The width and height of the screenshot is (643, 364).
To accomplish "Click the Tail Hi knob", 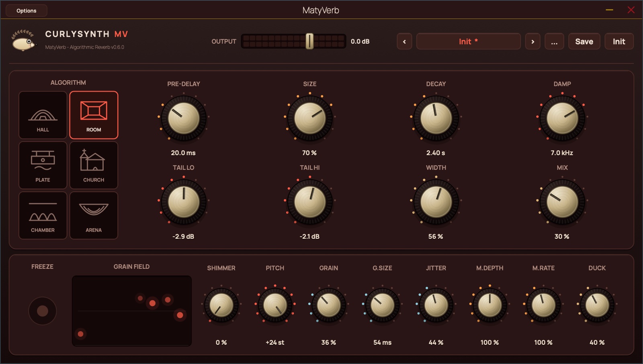I will [x=310, y=202].
